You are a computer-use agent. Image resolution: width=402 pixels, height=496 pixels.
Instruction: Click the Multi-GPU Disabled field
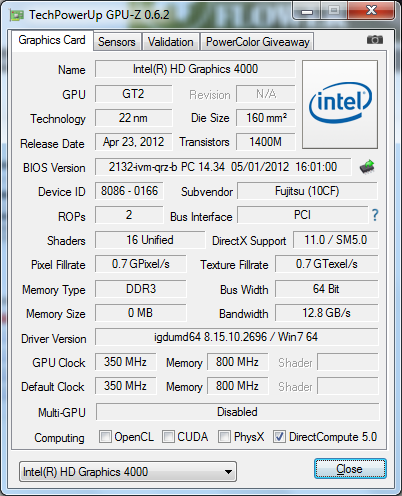tap(237, 412)
